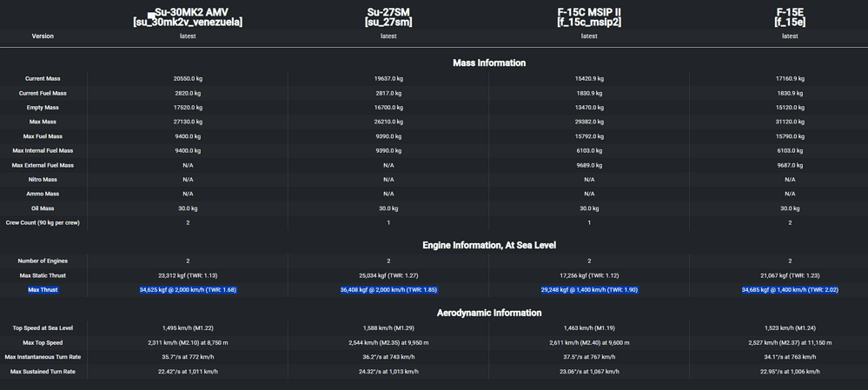Click the Current Mass row label
Viewport: 868px width, 390px height.
point(43,78)
